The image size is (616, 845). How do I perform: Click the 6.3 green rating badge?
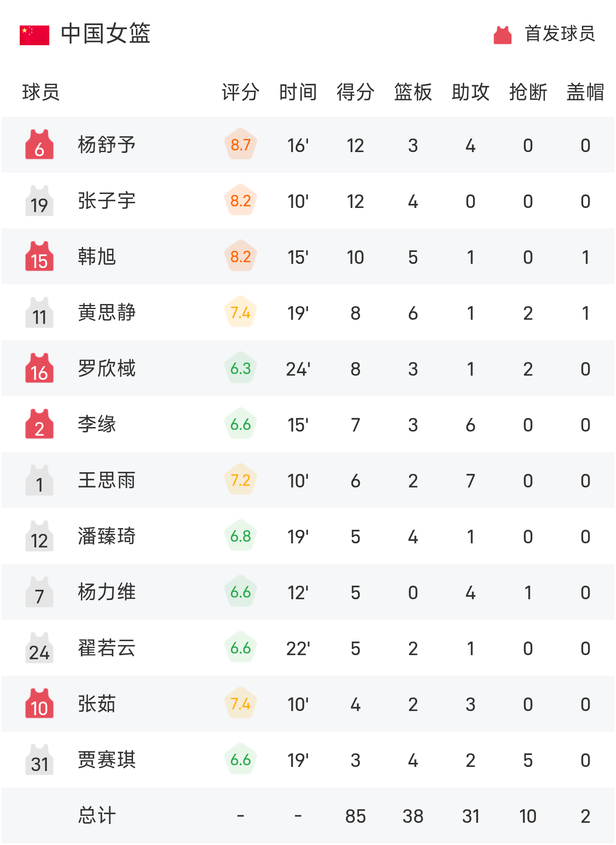click(241, 368)
